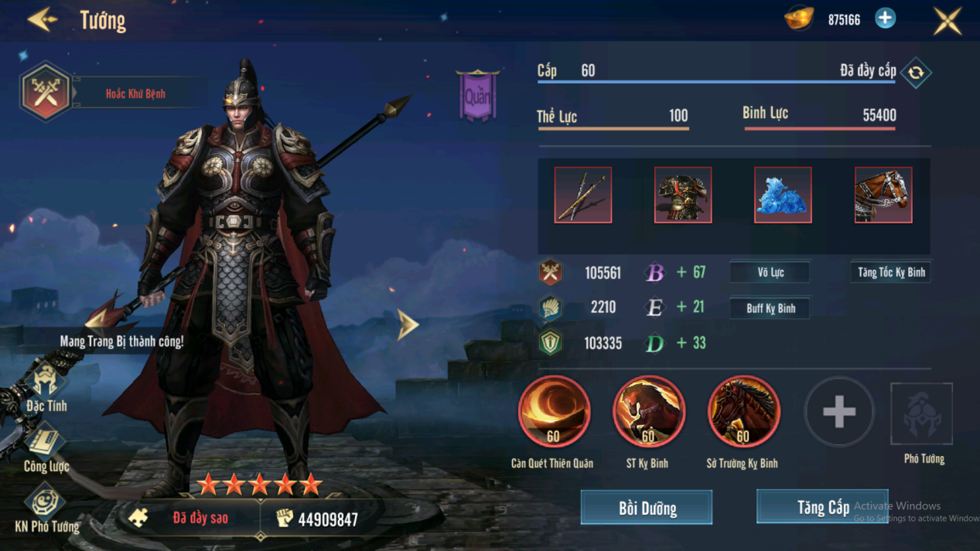Screen dimensions: 980x551
Task: Select the Càn Quét Thiên Quân skill
Action: point(554,412)
